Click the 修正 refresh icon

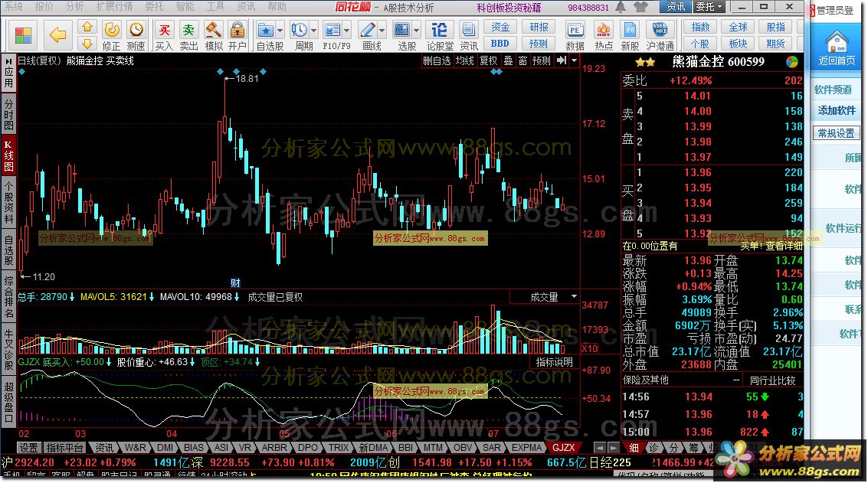(x=111, y=29)
